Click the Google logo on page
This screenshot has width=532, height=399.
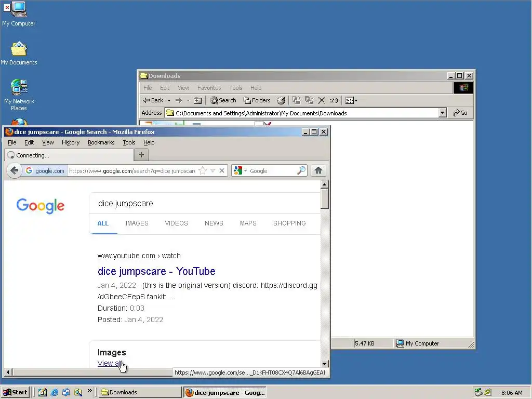(x=41, y=206)
